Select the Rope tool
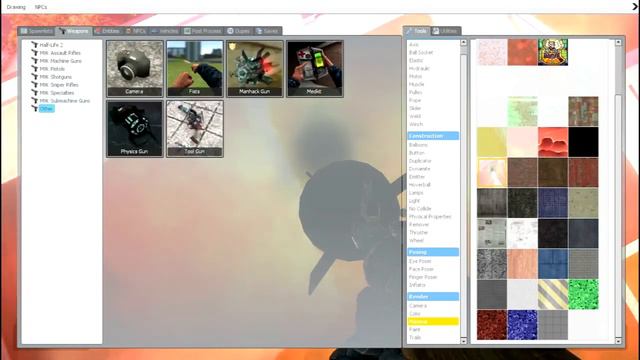 pos(414,100)
